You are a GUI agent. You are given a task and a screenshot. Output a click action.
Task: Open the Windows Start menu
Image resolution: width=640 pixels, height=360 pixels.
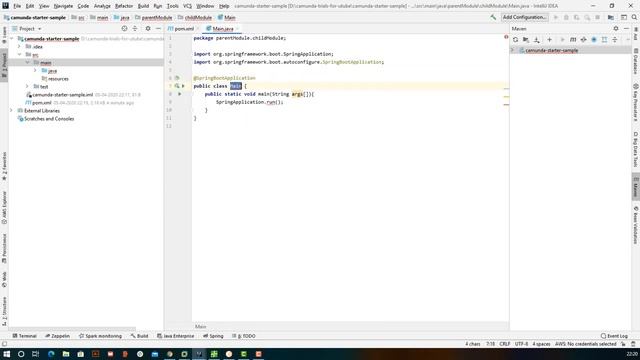[7, 354]
